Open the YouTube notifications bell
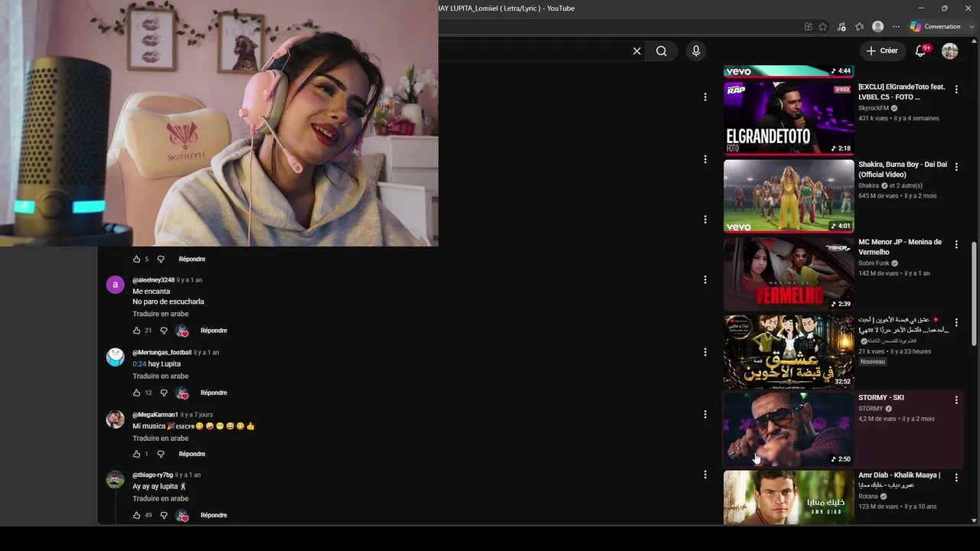 tap(921, 51)
